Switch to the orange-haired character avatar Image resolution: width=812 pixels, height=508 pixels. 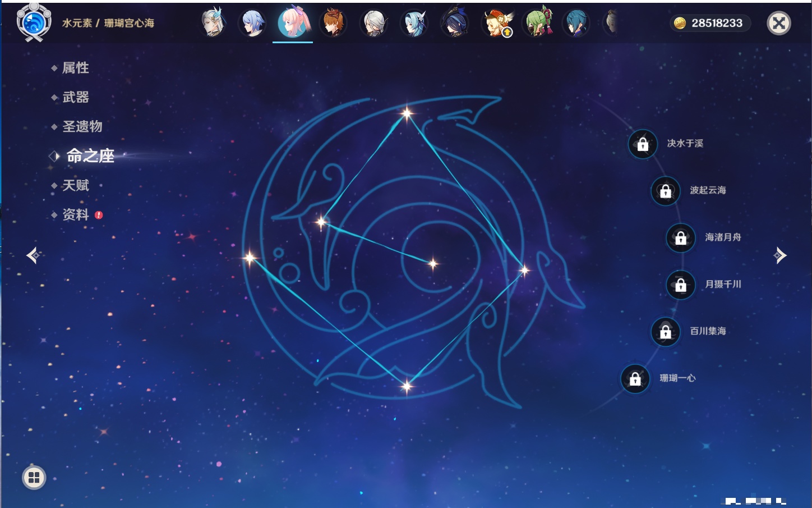coord(333,23)
